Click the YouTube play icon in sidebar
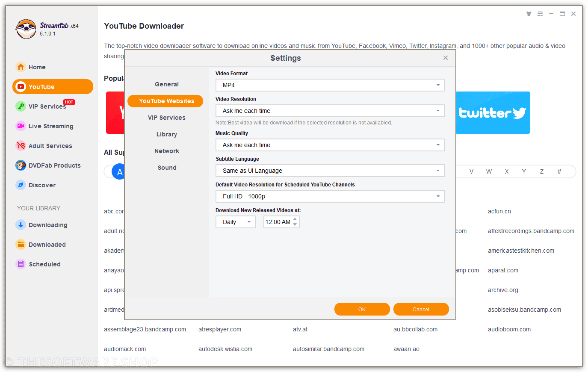The height and width of the screenshot is (372, 588). pyautogui.click(x=21, y=86)
